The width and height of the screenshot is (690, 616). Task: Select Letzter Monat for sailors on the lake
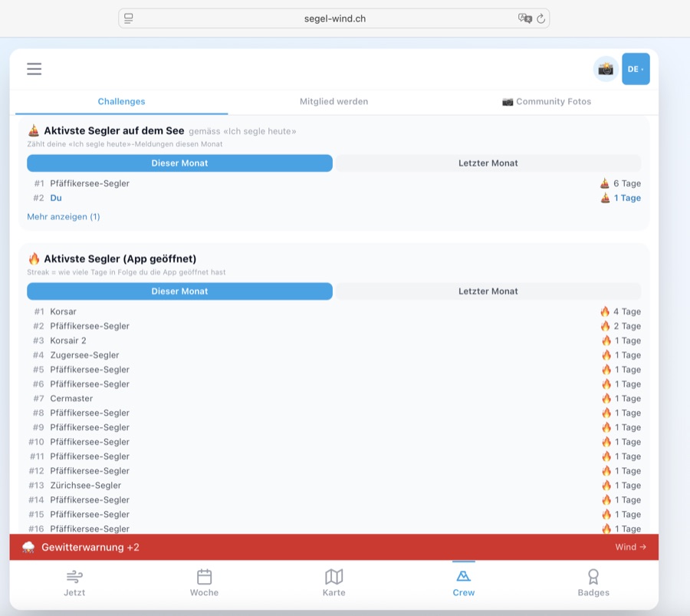coord(488,163)
